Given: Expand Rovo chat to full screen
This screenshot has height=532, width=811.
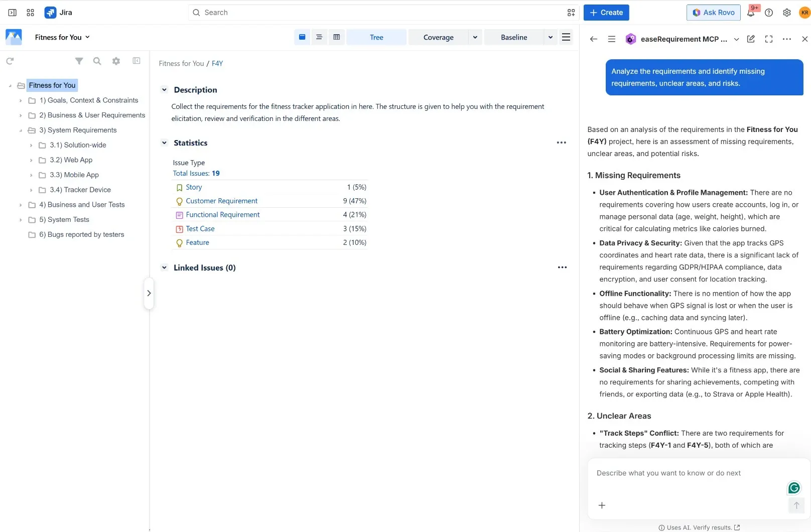Looking at the screenshot, I should point(769,39).
